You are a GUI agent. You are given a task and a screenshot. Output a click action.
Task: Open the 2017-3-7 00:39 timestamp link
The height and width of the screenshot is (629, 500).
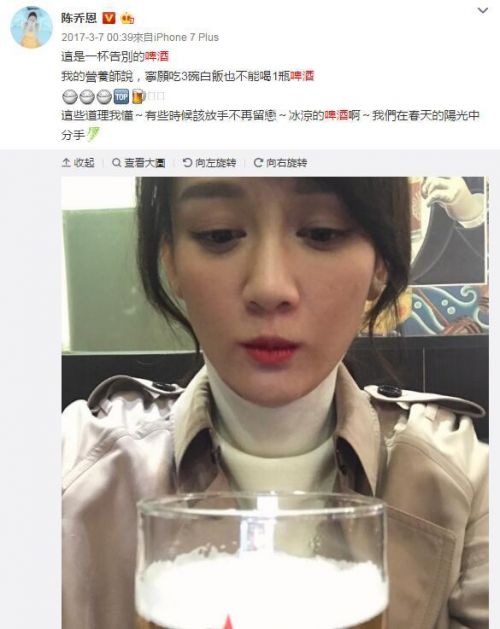click(x=96, y=37)
